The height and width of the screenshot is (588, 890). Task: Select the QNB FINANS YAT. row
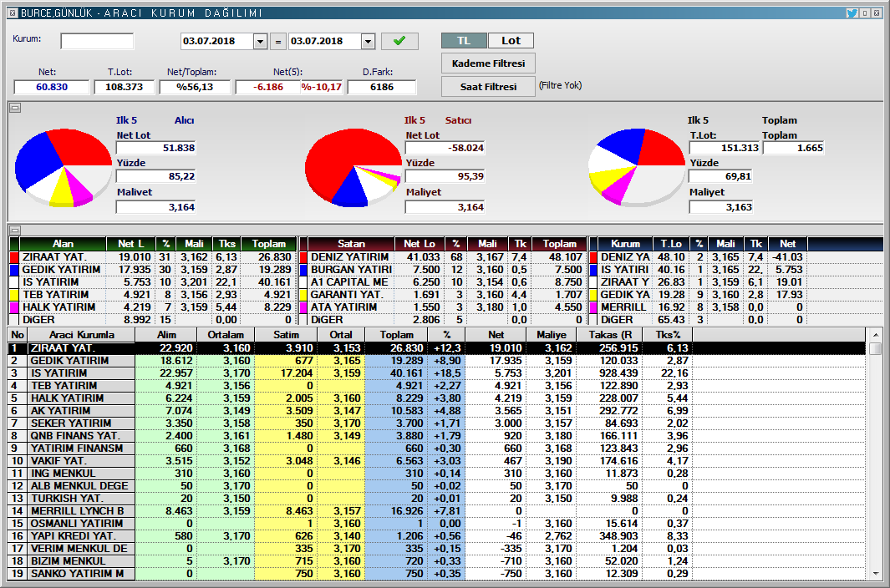436,435
